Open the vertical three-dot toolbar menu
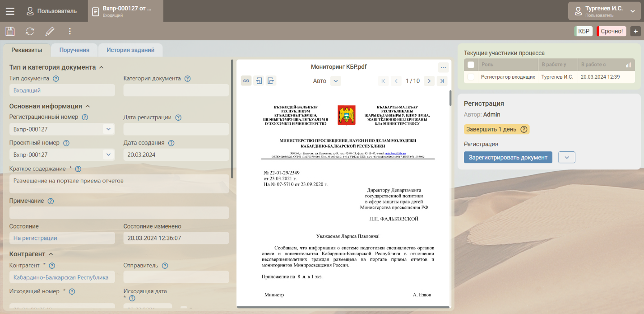Screen dimensions: 644x314 (x=69, y=31)
